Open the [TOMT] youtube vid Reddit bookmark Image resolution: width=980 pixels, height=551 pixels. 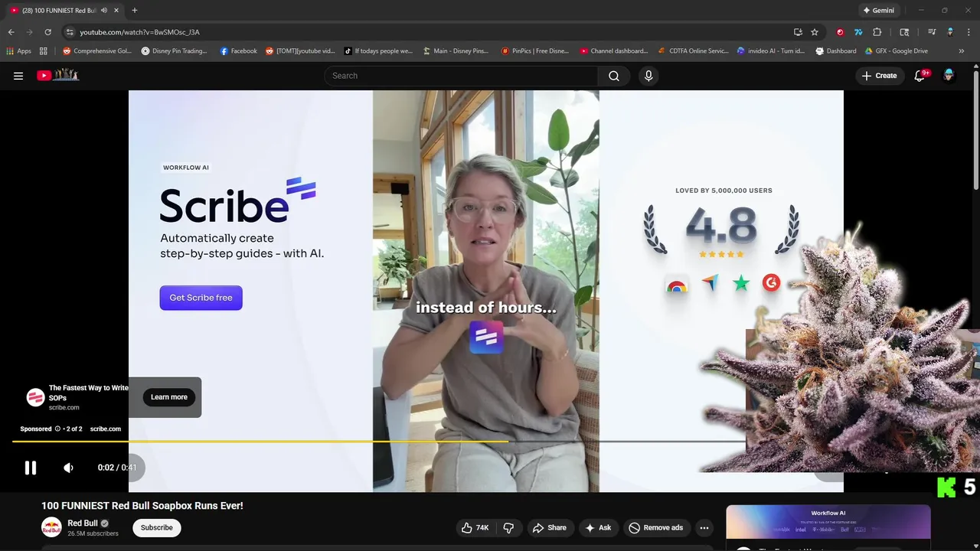(301, 51)
